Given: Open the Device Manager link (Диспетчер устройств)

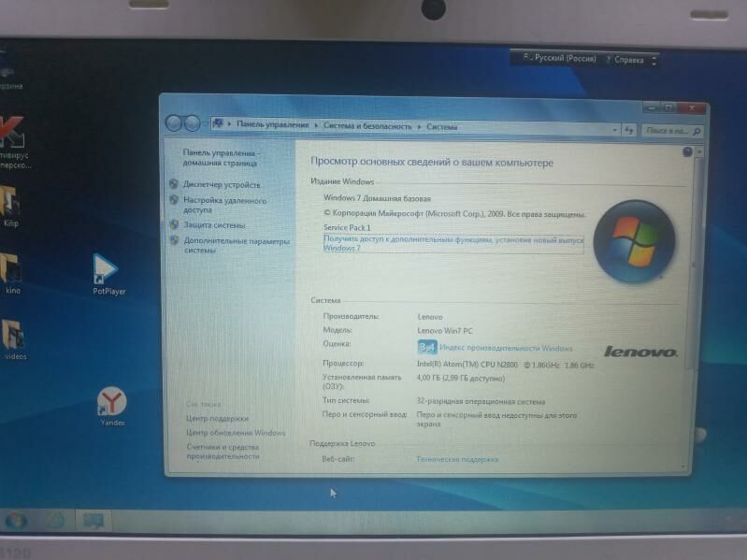Looking at the screenshot, I should [x=222, y=185].
